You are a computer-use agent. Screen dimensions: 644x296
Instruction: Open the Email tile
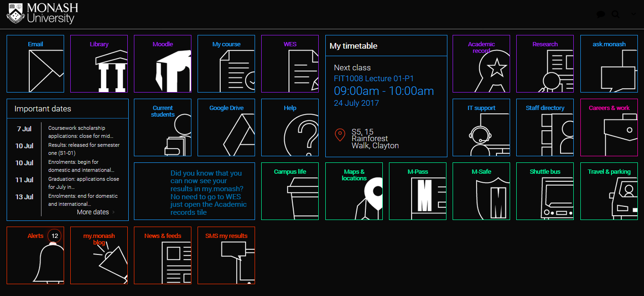[x=35, y=63]
